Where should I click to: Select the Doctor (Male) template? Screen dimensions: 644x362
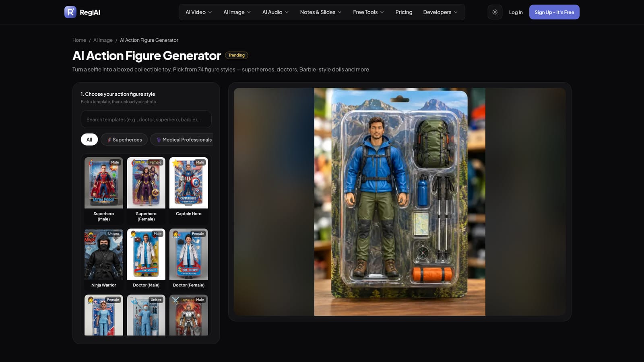click(146, 259)
